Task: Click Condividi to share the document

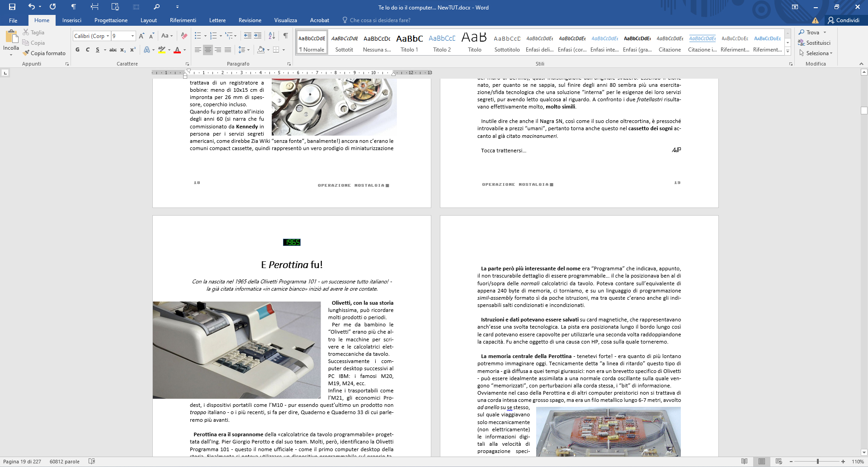Action: pos(844,20)
